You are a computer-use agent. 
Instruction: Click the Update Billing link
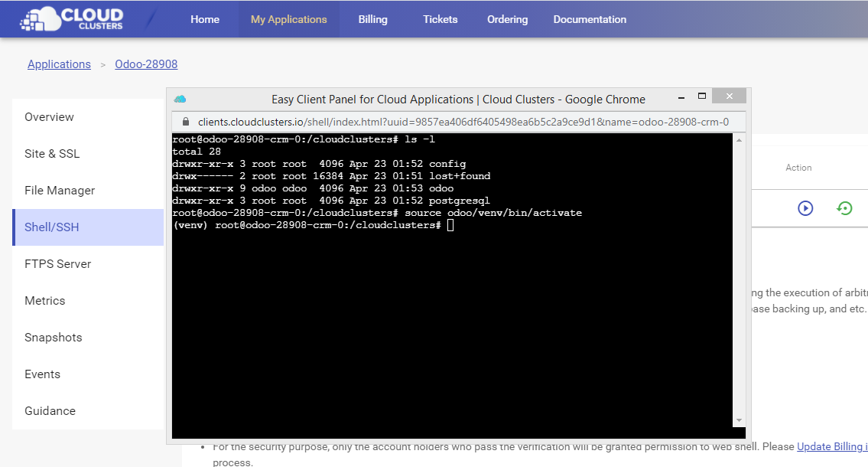click(x=831, y=446)
